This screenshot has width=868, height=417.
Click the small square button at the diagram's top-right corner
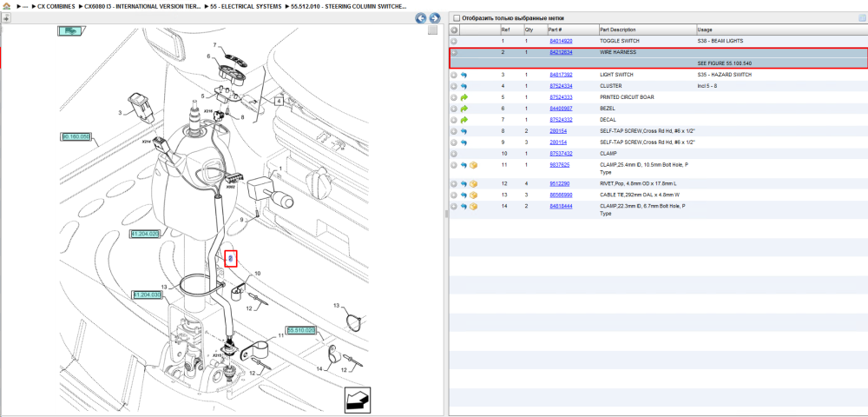tap(433, 30)
